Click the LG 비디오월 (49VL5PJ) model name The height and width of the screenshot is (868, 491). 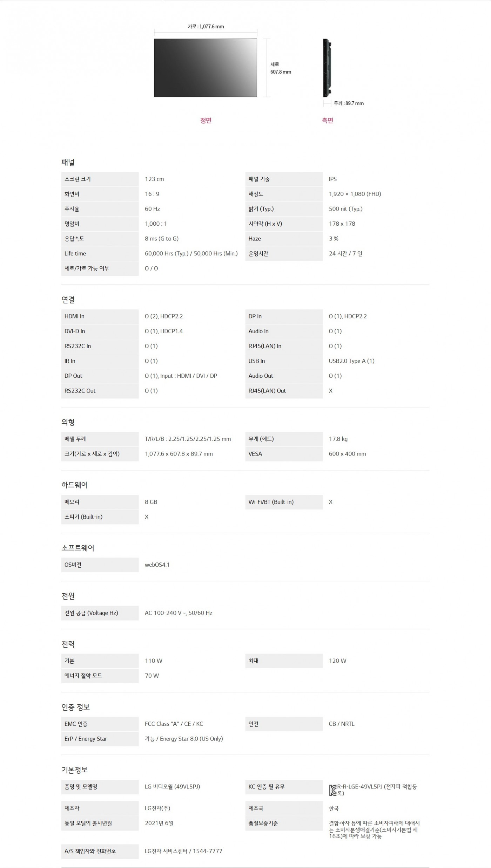(x=172, y=787)
